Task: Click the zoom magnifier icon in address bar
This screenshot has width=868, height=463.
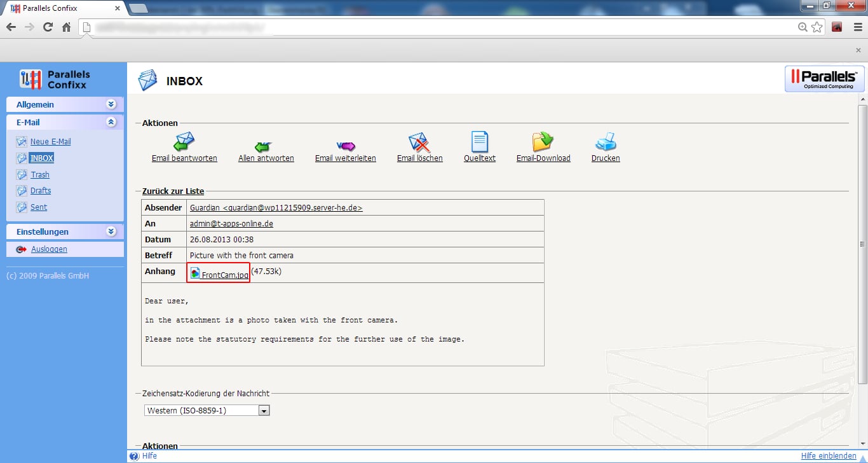Action: tap(803, 27)
